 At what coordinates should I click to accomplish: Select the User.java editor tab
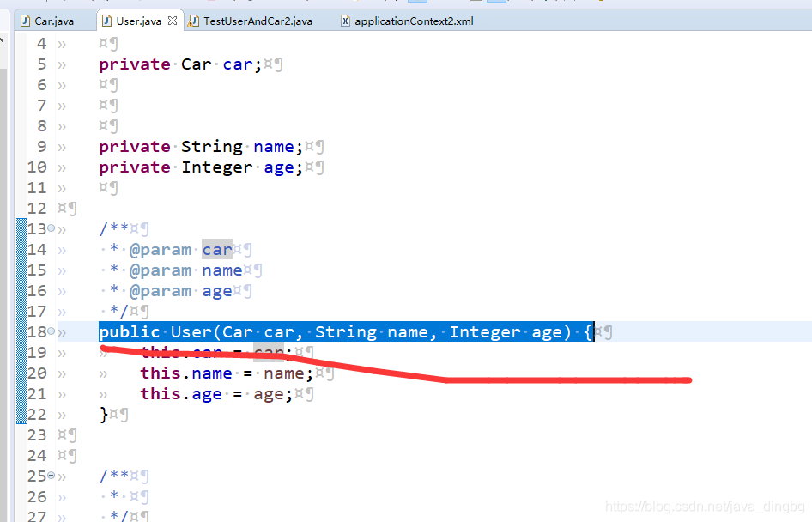pos(138,21)
